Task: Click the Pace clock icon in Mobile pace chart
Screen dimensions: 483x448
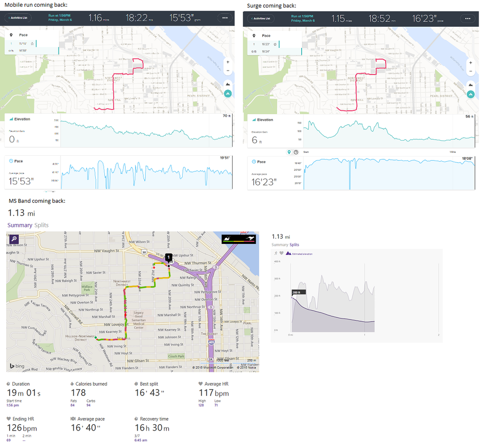Action: [11, 161]
